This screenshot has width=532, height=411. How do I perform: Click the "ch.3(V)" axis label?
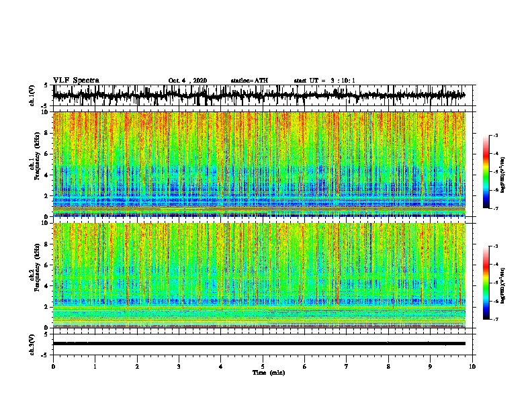pos(32,345)
